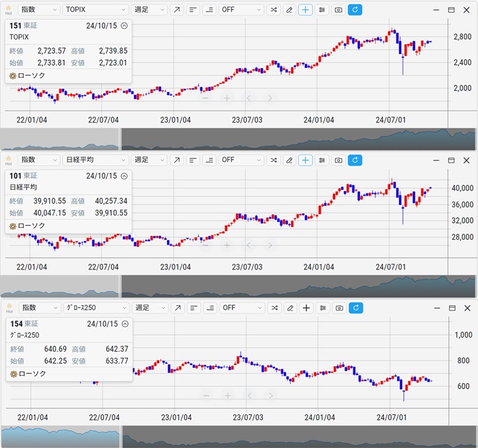478x448 pixels.
Task: Click the Nikkei chart overview range slider
Action: click(x=297, y=286)
